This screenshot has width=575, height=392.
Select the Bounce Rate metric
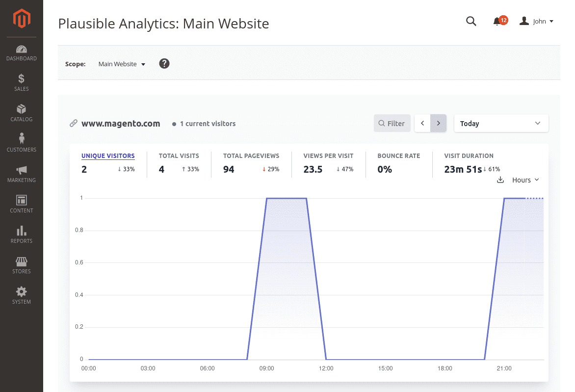click(x=398, y=163)
